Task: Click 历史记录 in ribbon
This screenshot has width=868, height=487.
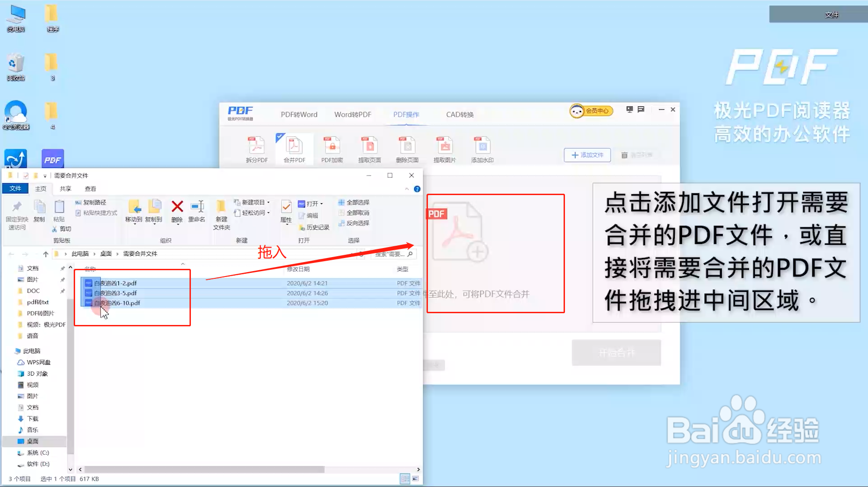Action: coord(314,227)
